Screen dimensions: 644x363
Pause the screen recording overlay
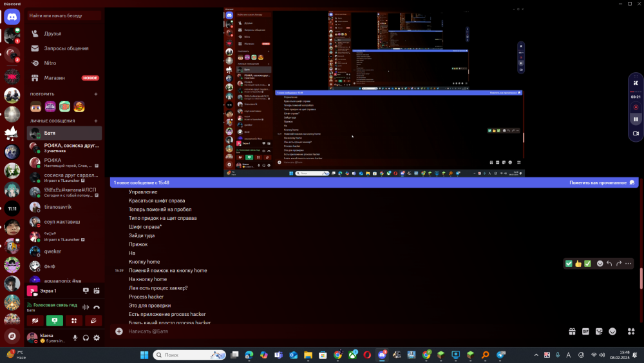coord(636,119)
